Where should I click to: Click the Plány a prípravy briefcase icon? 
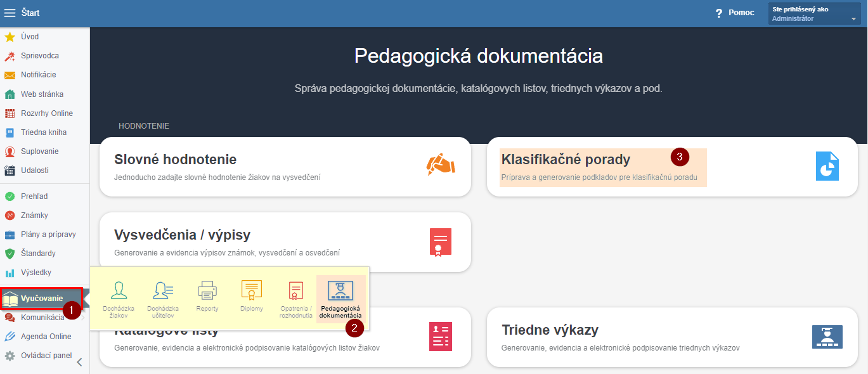[x=10, y=235]
